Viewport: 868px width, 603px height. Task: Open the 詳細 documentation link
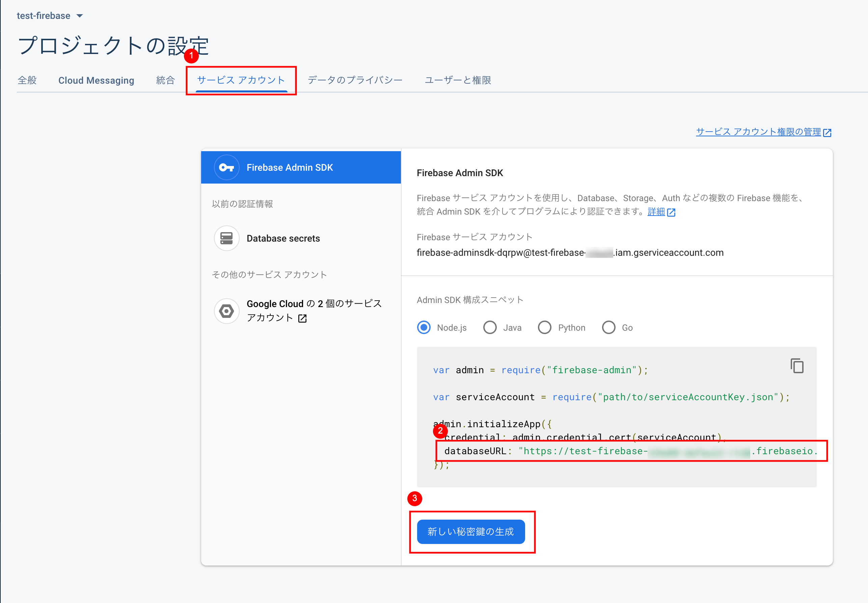click(656, 212)
